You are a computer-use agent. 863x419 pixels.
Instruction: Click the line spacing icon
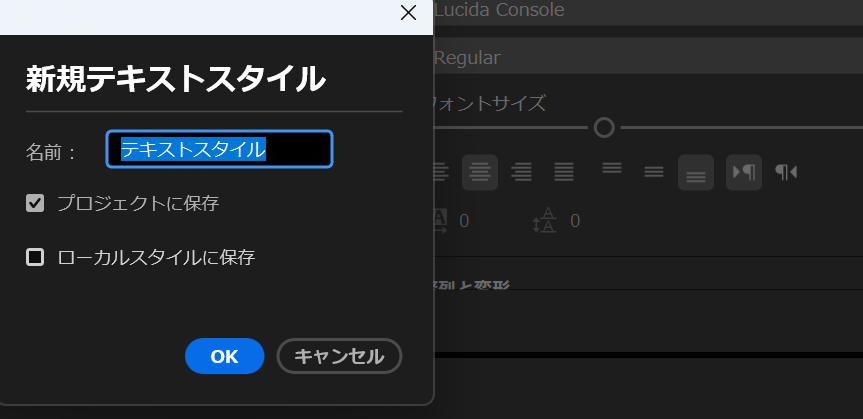(x=543, y=221)
